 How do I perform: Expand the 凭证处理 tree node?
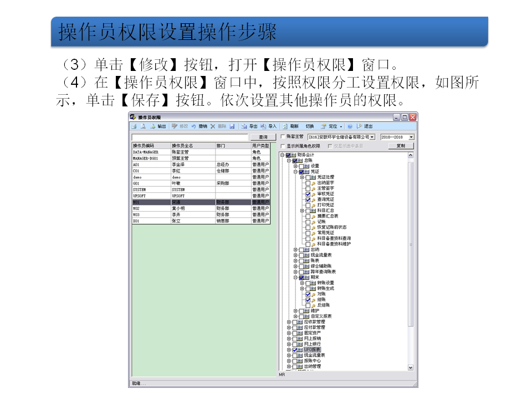pyautogui.click(x=302, y=177)
